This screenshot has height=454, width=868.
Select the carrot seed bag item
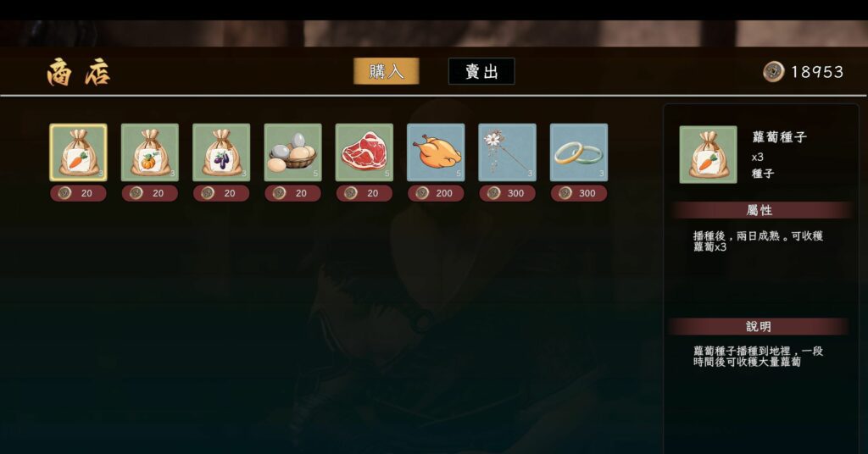pos(78,152)
